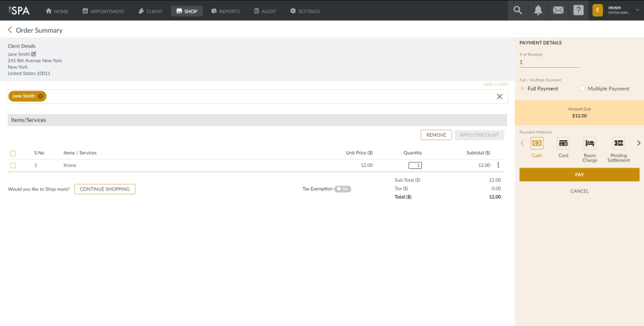The image size is (644, 326).
Task: Click the Amount Due $12.00 value
Action: click(579, 116)
